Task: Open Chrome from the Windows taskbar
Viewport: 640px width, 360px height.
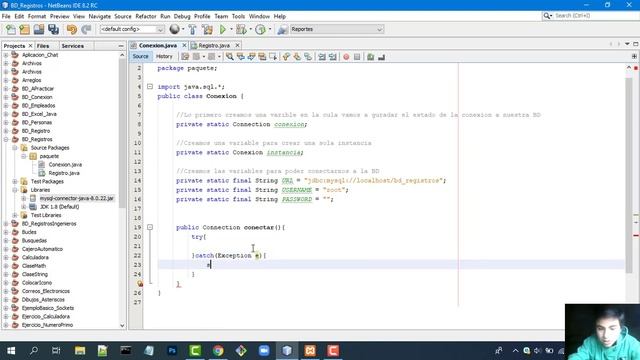Action: tap(218, 351)
